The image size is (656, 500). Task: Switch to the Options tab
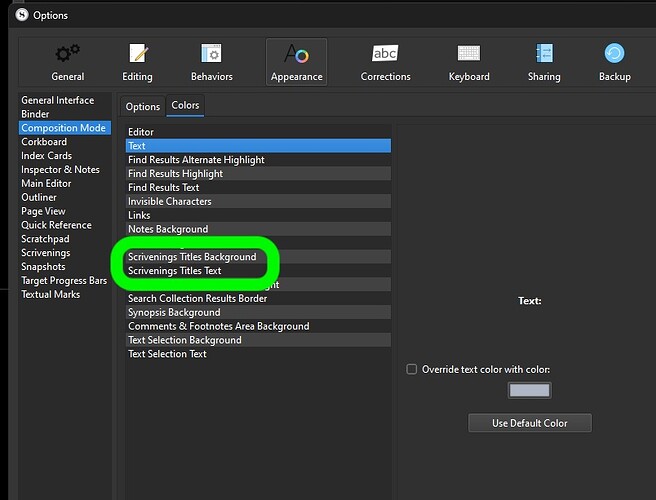tap(143, 107)
